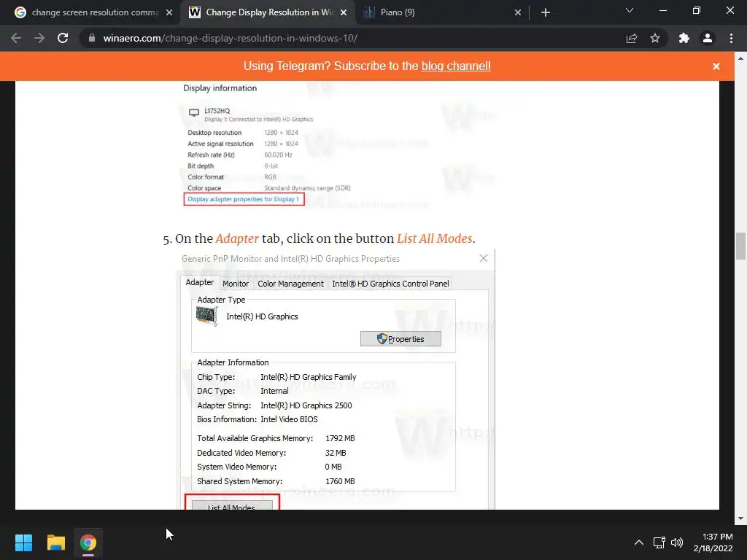Viewport: 747px width, 560px height.
Task: Open the Chrome extensions menu
Action: point(684,38)
